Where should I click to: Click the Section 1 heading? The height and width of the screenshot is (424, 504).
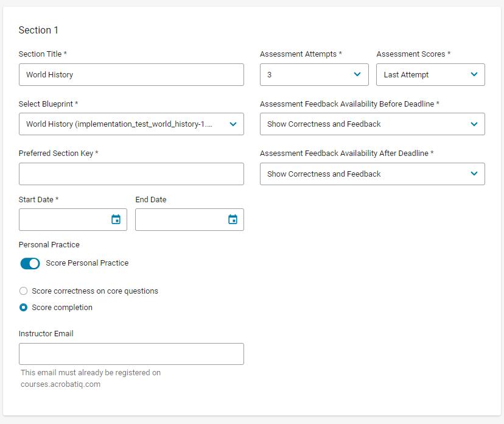click(x=38, y=30)
